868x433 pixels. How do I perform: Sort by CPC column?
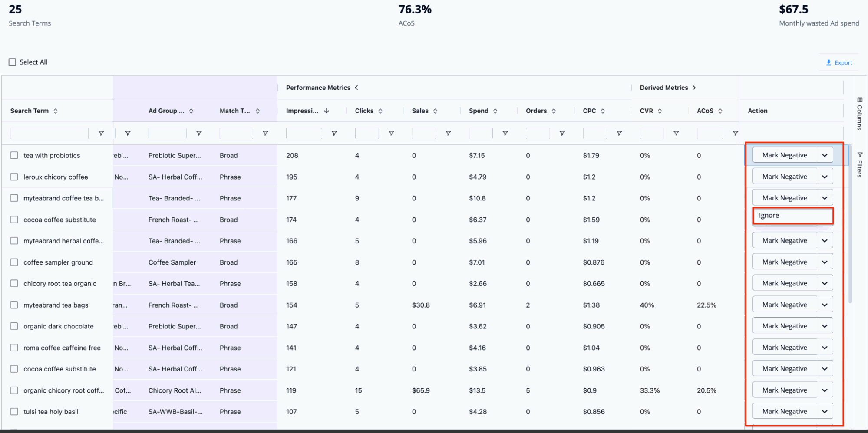click(603, 111)
